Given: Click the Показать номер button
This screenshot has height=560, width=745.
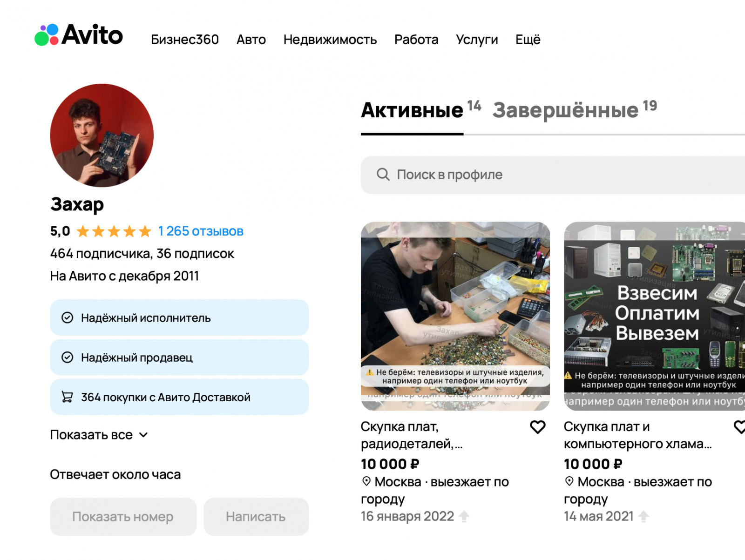Looking at the screenshot, I should (x=123, y=517).
